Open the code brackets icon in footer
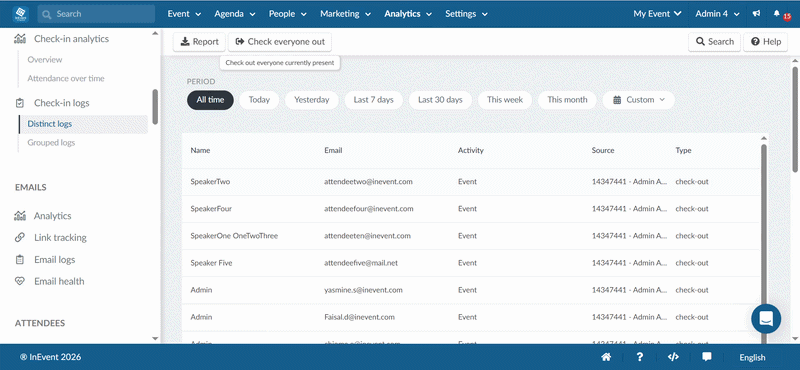 pos(673,357)
